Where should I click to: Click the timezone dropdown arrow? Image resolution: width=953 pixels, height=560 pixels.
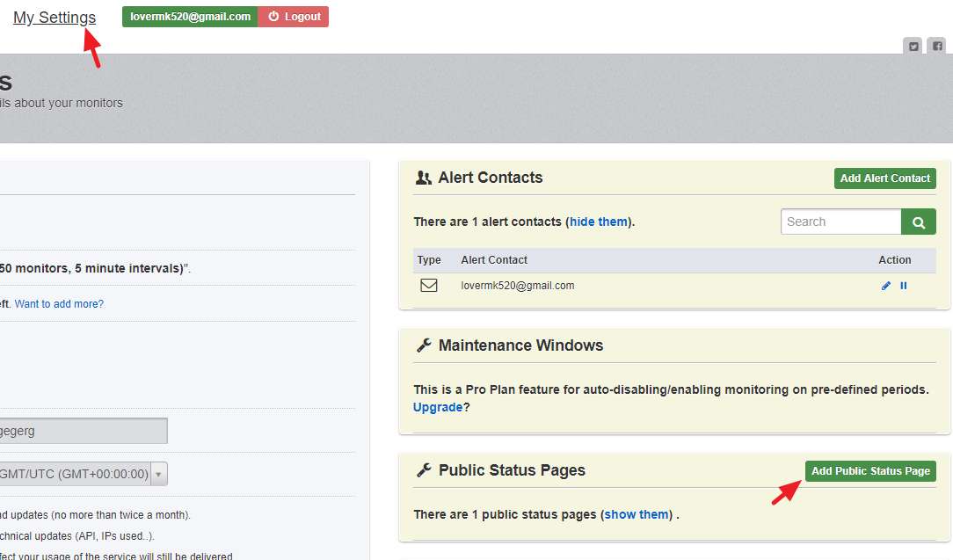pos(158,474)
